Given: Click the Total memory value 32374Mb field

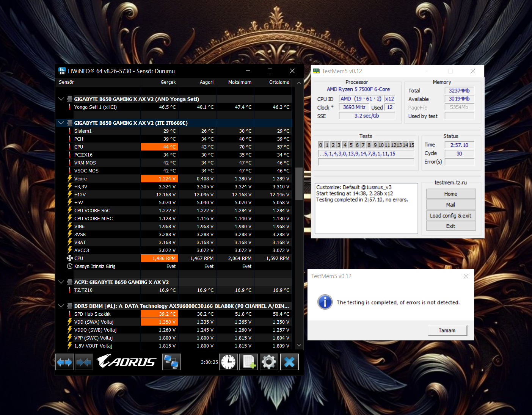Looking at the screenshot, I should point(459,91).
